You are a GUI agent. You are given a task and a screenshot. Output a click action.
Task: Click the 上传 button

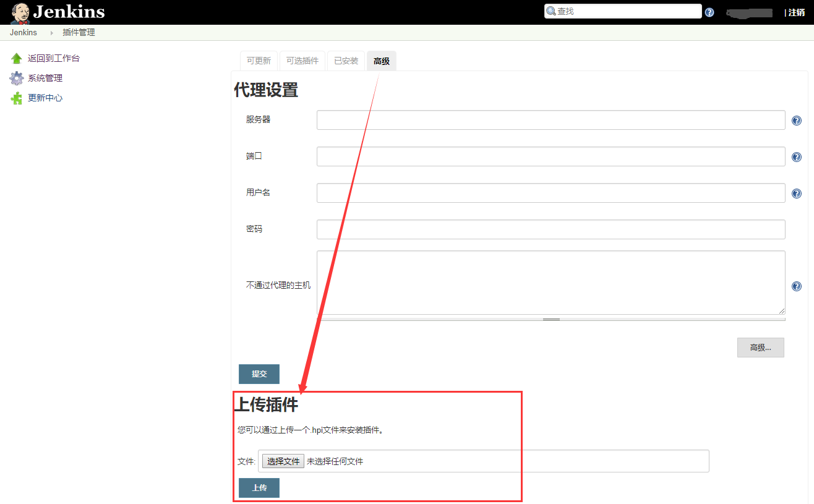[x=259, y=488]
